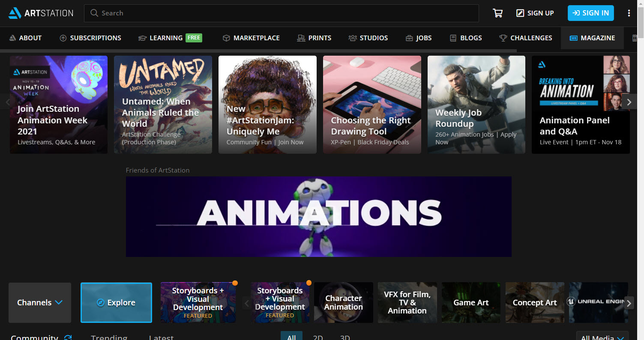
Task: Click the ANIMATIONS banner ad
Action: click(x=318, y=217)
